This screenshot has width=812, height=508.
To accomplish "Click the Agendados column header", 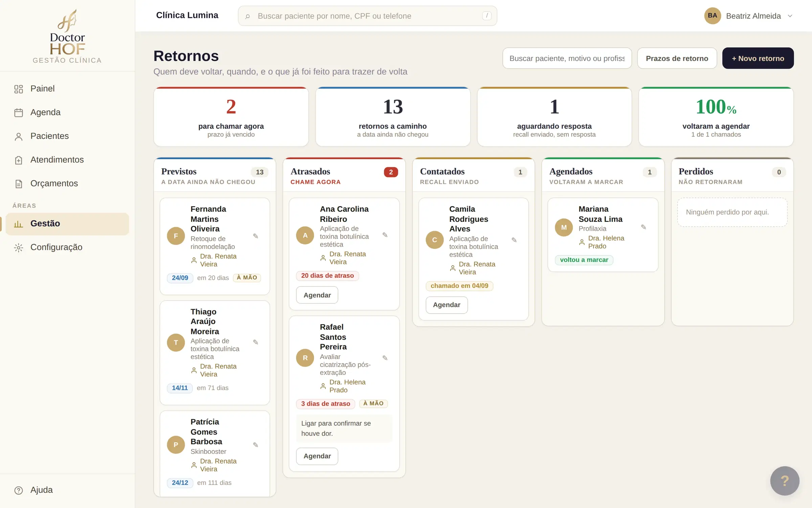I will [x=603, y=175].
